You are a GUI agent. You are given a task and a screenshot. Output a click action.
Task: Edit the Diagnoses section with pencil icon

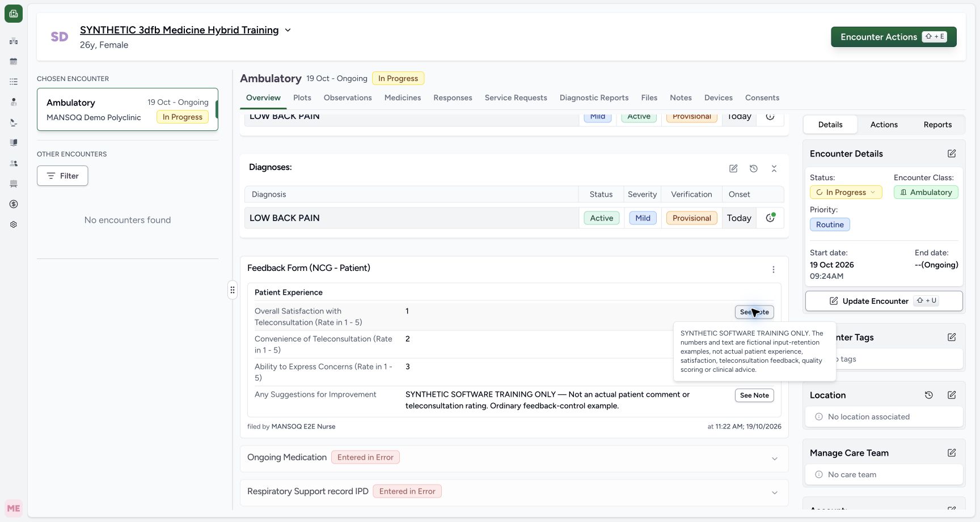point(733,168)
